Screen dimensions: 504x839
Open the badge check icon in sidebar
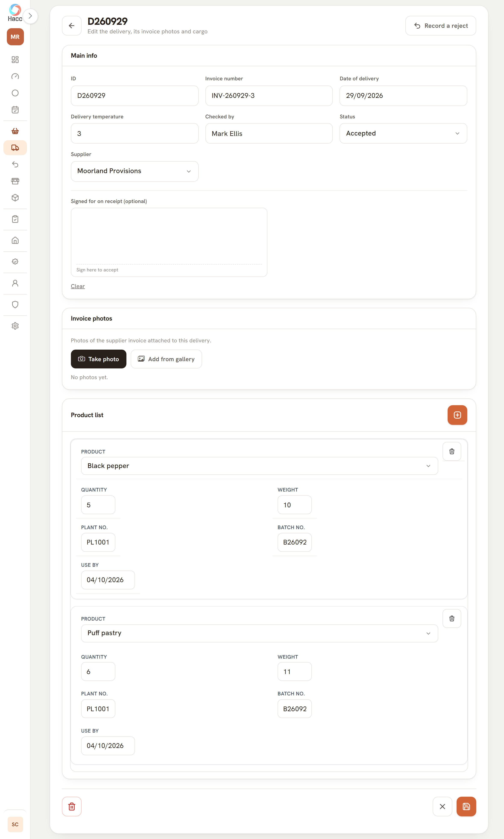(15, 262)
